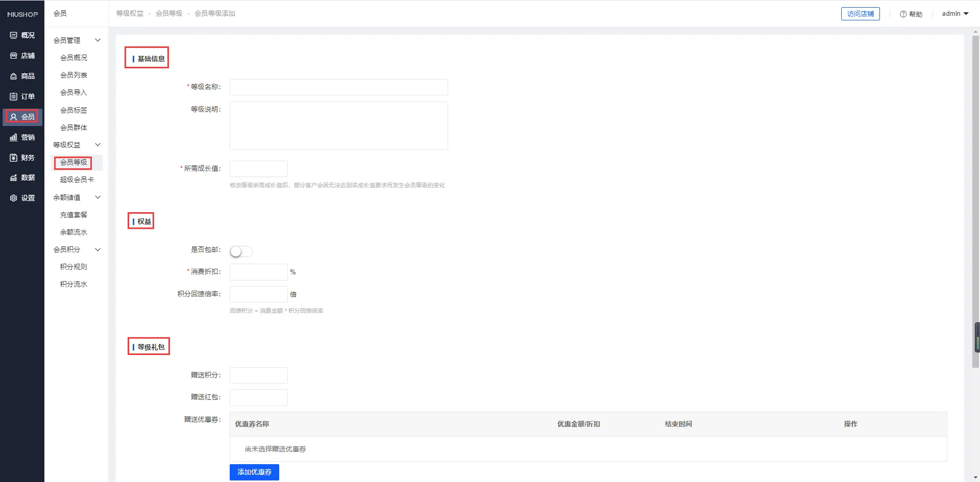Image resolution: width=980 pixels, height=482 pixels.
Task: Click the 访问店铺 button
Action: coord(860,14)
